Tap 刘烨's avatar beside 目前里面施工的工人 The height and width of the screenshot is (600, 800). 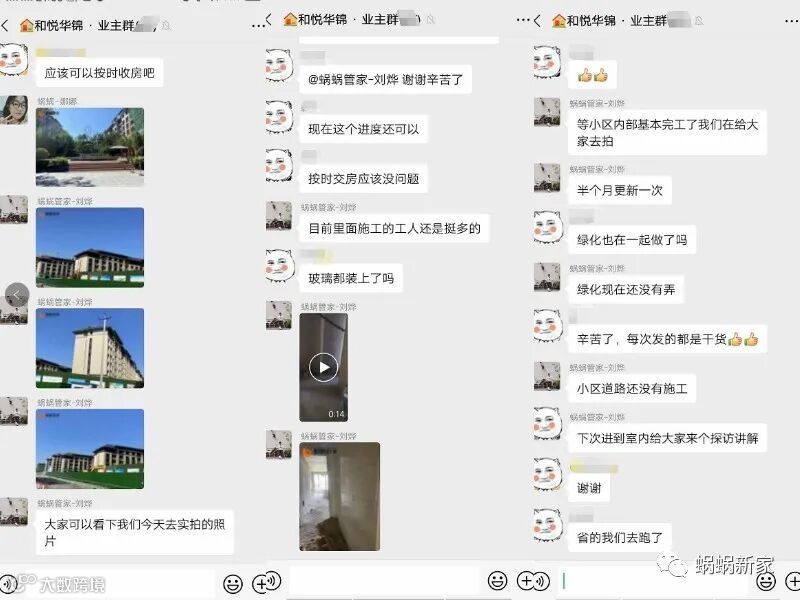(279, 216)
